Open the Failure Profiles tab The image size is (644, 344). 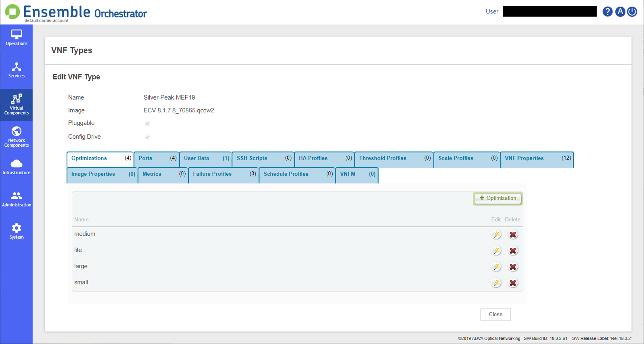[224, 175]
